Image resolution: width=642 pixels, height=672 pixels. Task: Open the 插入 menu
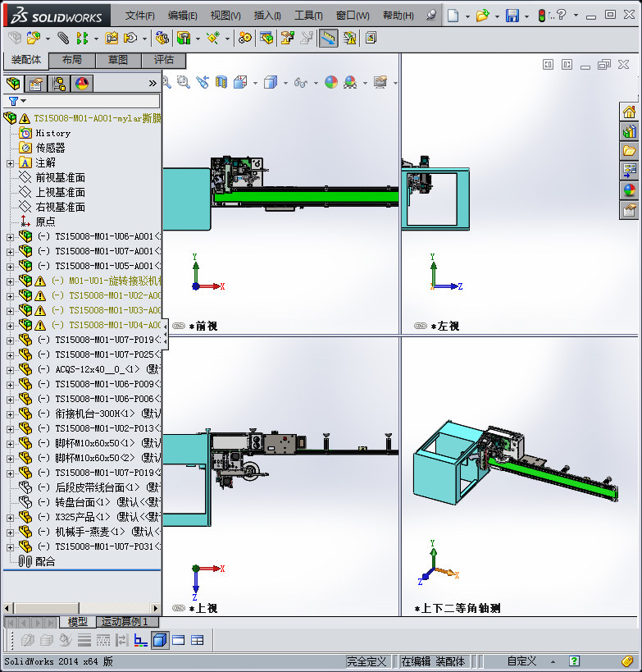coord(267,16)
